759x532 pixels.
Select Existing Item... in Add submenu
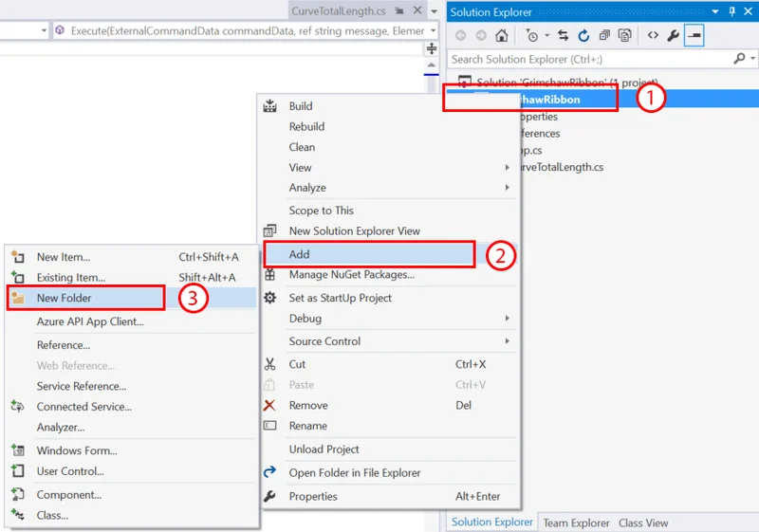(x=131, y=278)
